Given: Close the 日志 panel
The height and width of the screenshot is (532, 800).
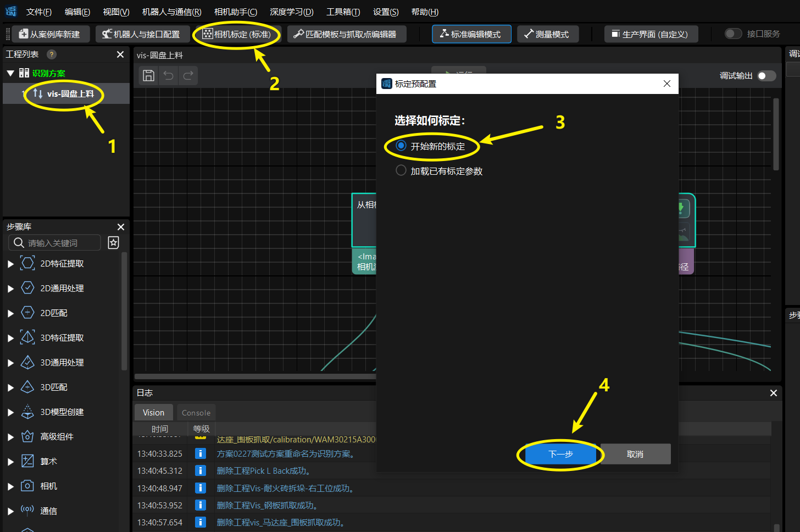Looking at the screenshot, I should coord(774,393).
